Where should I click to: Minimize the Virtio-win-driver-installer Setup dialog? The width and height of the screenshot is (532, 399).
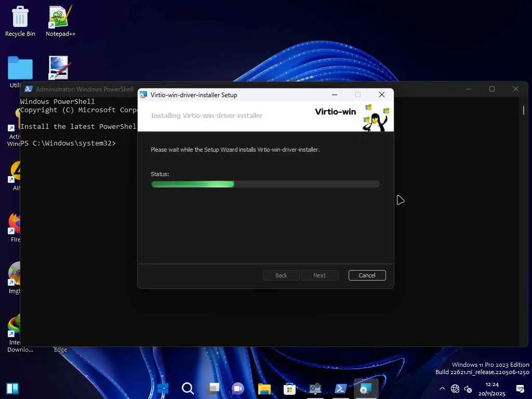335,95
